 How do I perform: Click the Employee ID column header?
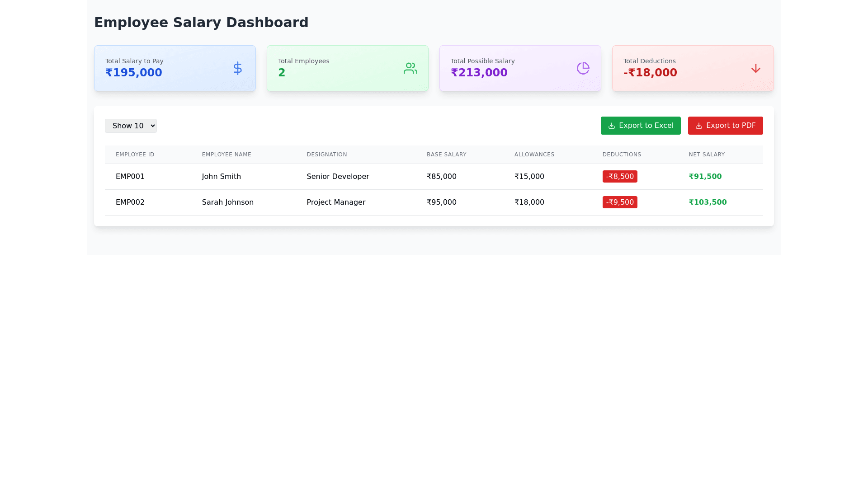click(135, 155)
